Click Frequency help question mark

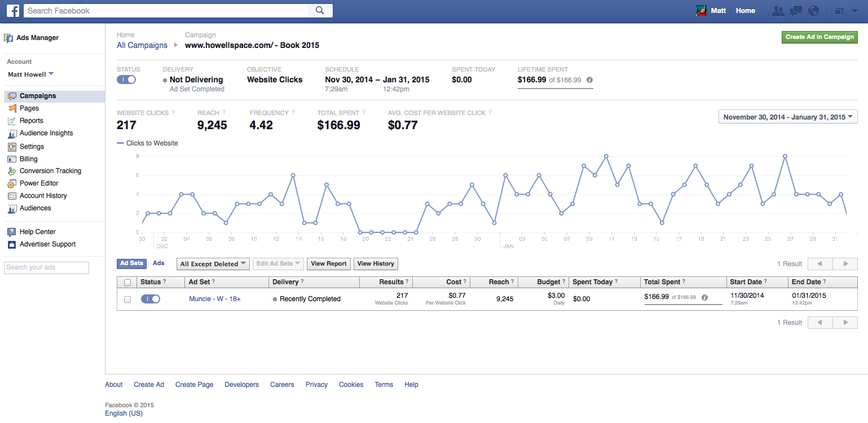click(293, 113)
